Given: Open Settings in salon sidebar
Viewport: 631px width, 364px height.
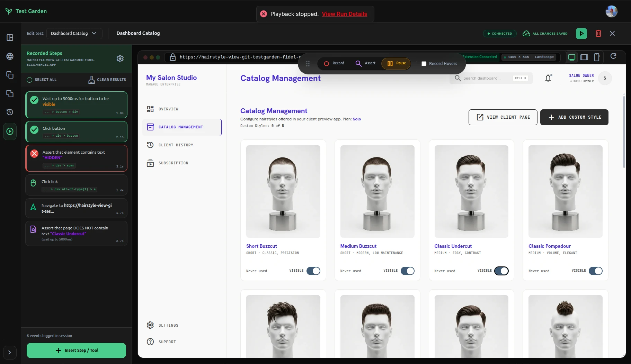Looking at the screenshot, I should 182,325.
